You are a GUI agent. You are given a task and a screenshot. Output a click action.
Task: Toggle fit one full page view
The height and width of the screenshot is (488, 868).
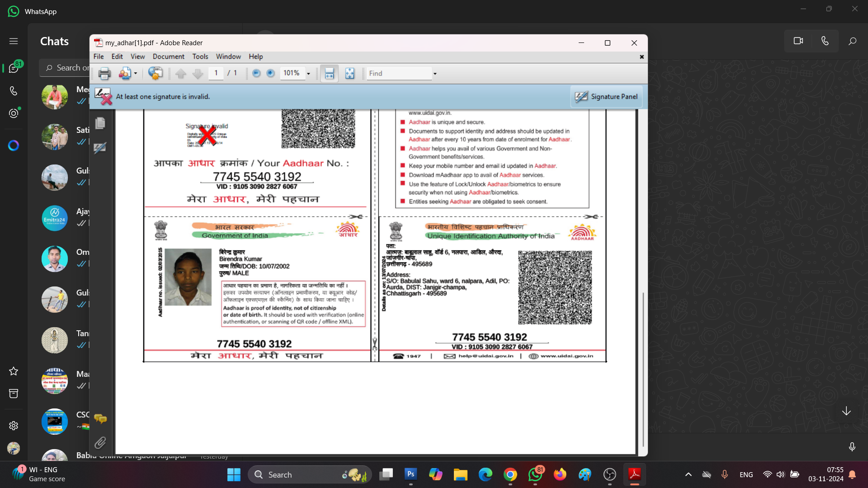pyautogui.click(x=350, y=74)
